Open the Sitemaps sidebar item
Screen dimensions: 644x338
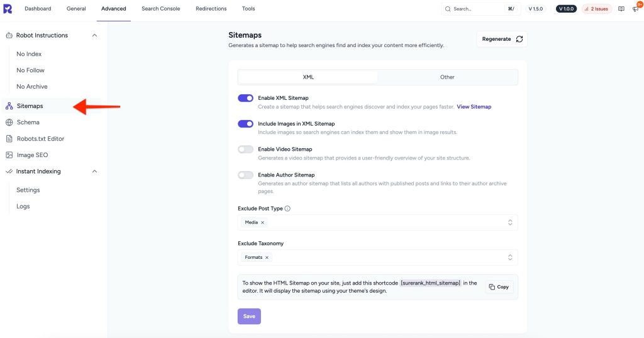(x=30, y=106)
